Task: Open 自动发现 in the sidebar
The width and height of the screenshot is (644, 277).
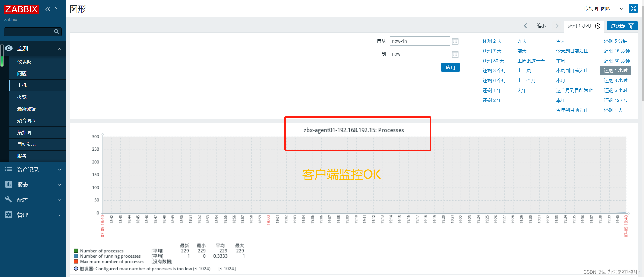Action: 37,144
